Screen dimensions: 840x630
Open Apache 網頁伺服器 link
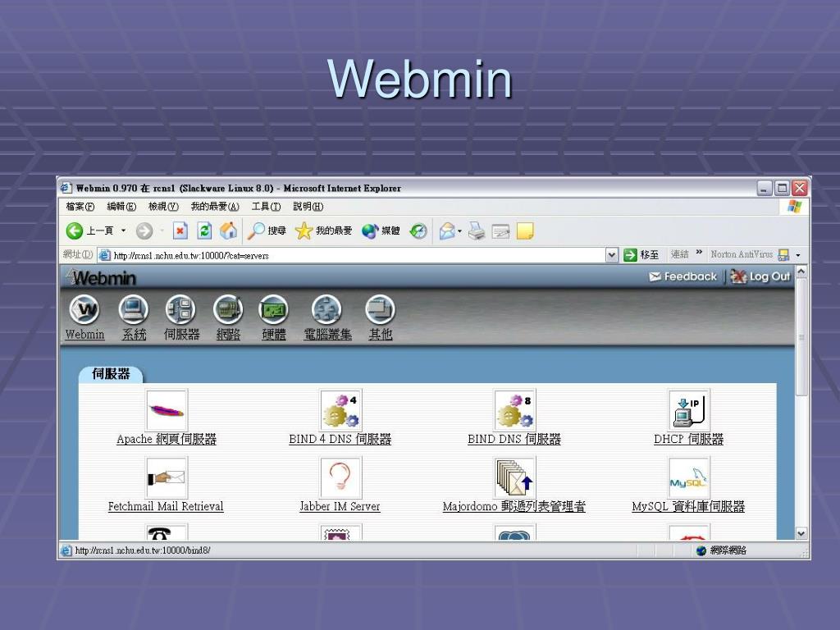click(x=167, y=440)
